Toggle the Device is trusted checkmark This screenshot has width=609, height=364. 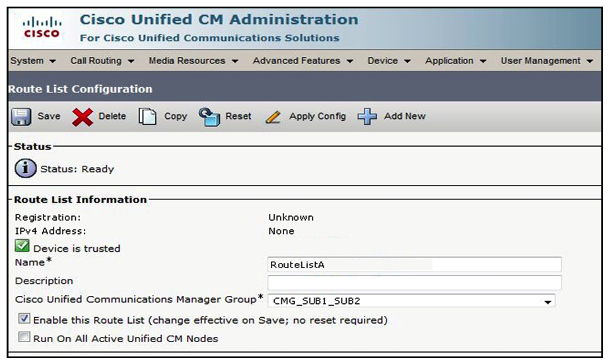pos(22,246)
